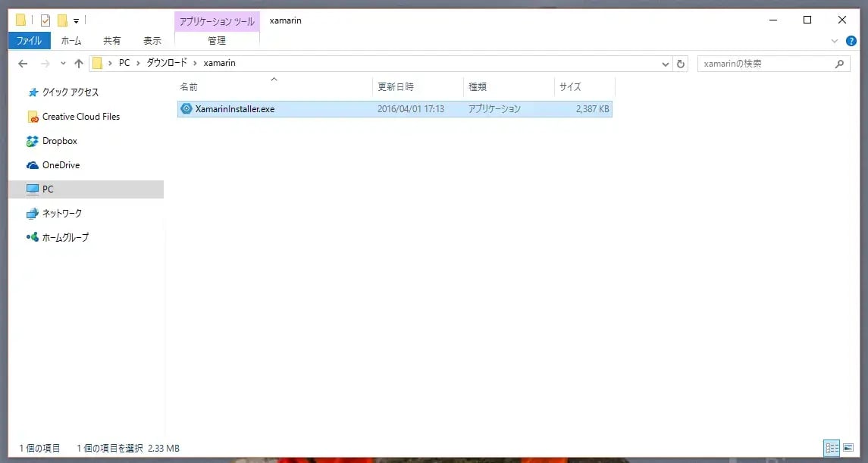This screenshot has width=868, height=463.
Task: Open the 管理 ribbon tab
Action: click(x=217, y=40)
